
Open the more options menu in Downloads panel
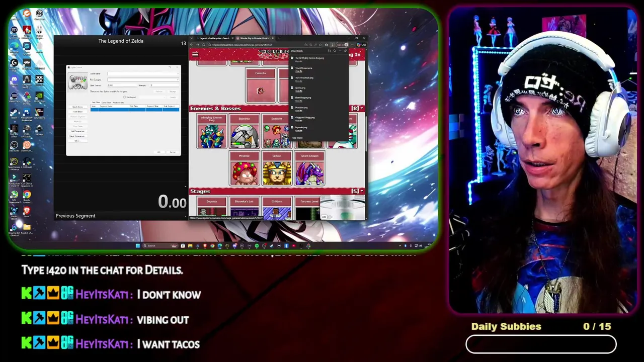[340, 51]
